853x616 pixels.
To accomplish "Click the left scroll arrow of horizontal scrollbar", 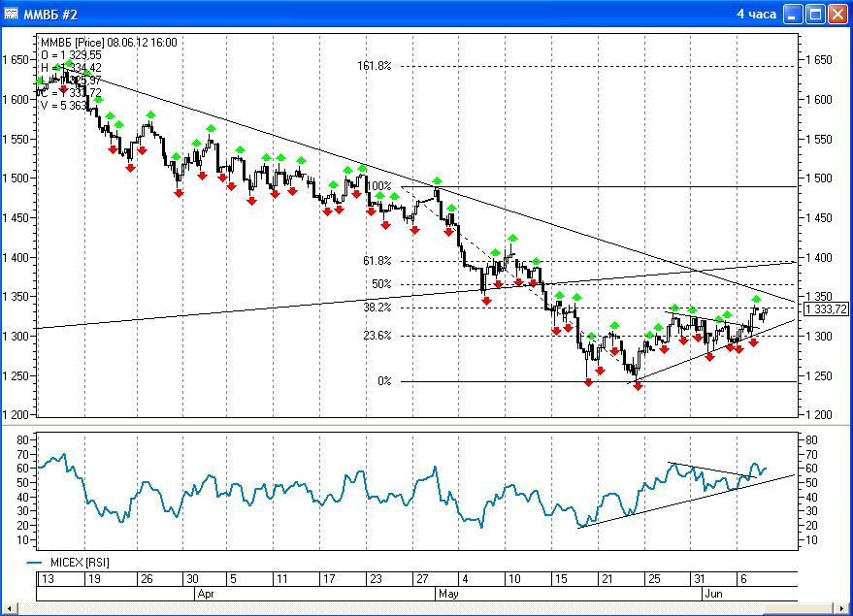I will pos(10,608).
